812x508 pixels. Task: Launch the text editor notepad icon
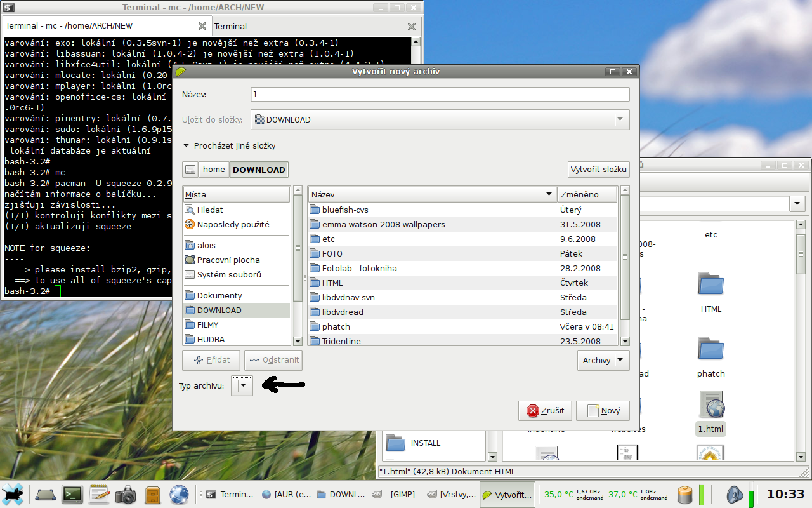click(99, 494)
